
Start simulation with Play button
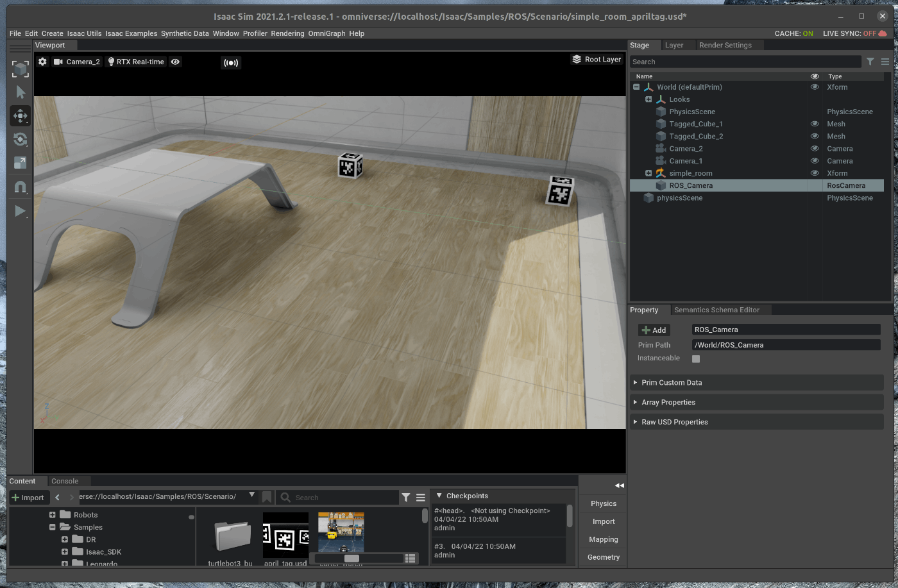(21, 211)
